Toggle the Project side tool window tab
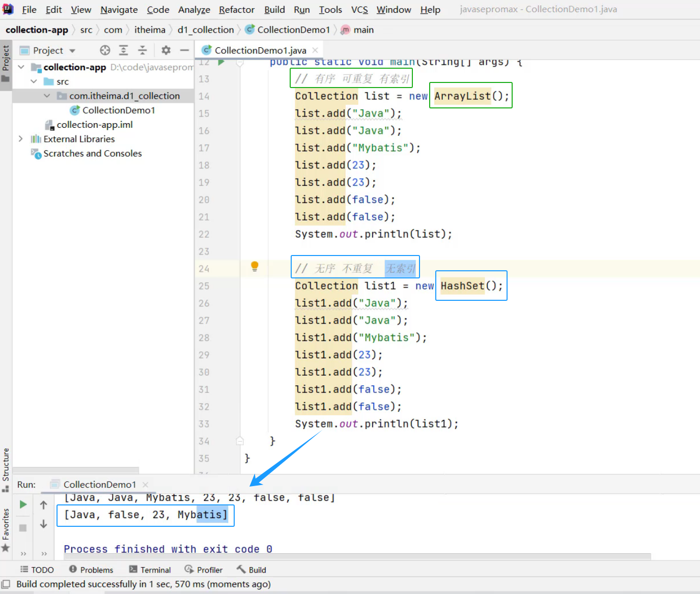This screenshot has width=700, height=594. tap(6, 64)
